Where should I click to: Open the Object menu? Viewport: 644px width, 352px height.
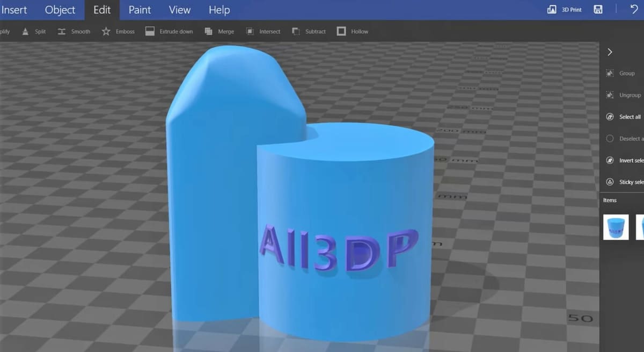pos(60,10)
